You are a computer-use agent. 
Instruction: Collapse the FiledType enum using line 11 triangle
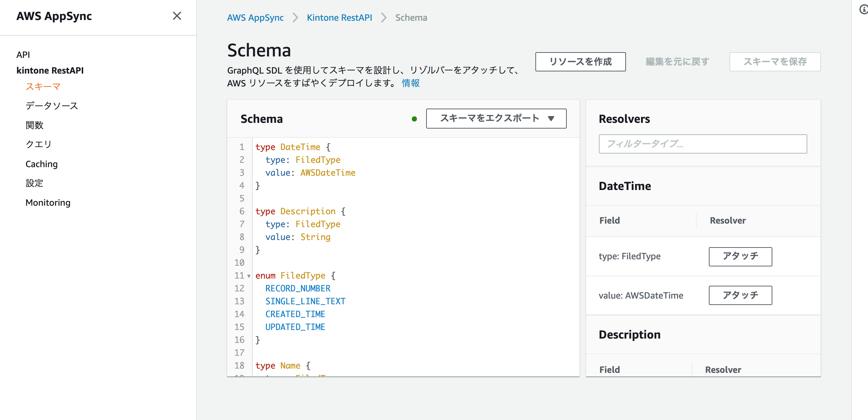(249, 276)
